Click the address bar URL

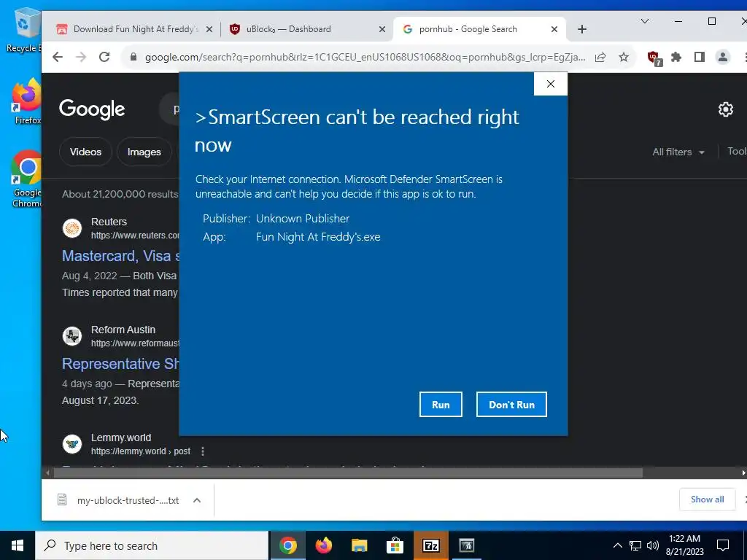pyautogui.click(x=365, y=57)
